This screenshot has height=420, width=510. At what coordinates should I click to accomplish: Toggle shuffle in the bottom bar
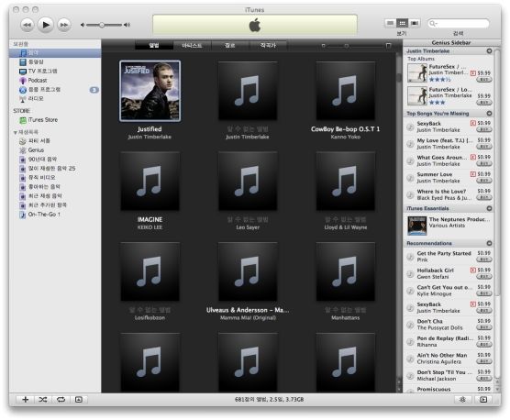click(43, 400)
